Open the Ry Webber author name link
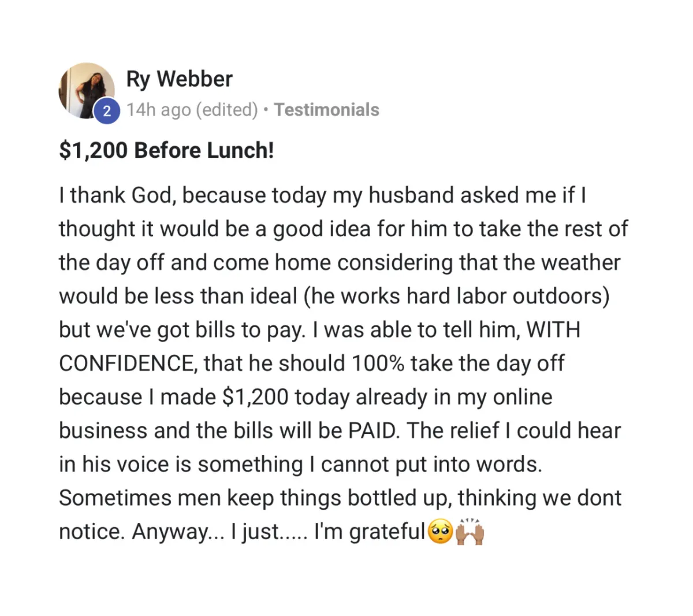 pos(179,79)
